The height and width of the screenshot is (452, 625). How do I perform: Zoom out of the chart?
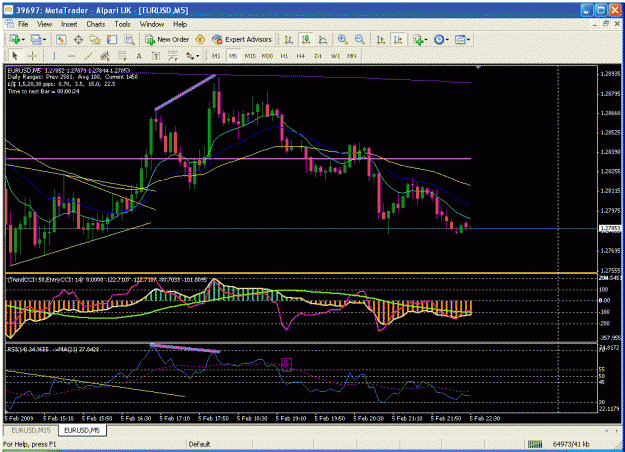pos(360,39)
